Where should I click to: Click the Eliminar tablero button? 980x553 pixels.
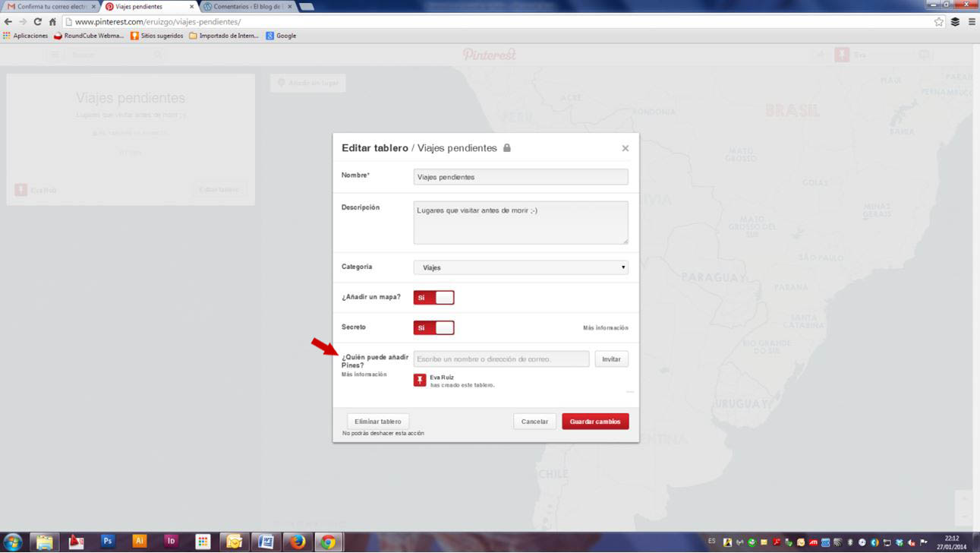[377, 422]
